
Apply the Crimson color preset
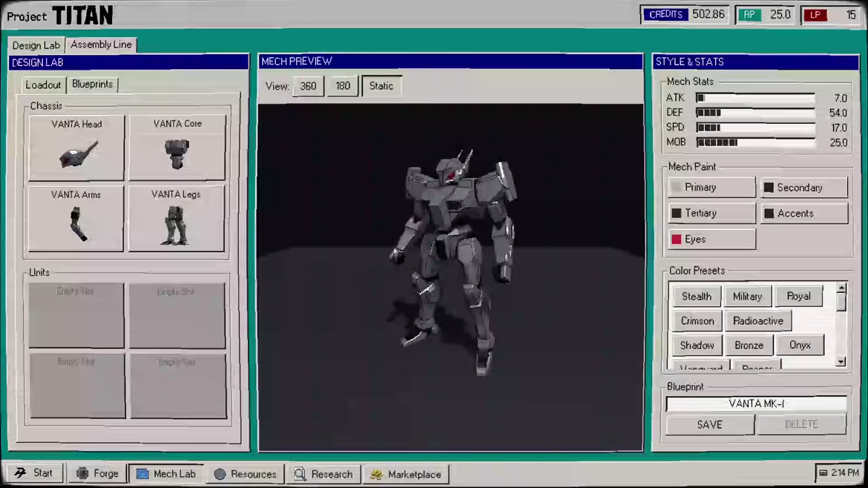pyautogui.click(x=697, y=320)
